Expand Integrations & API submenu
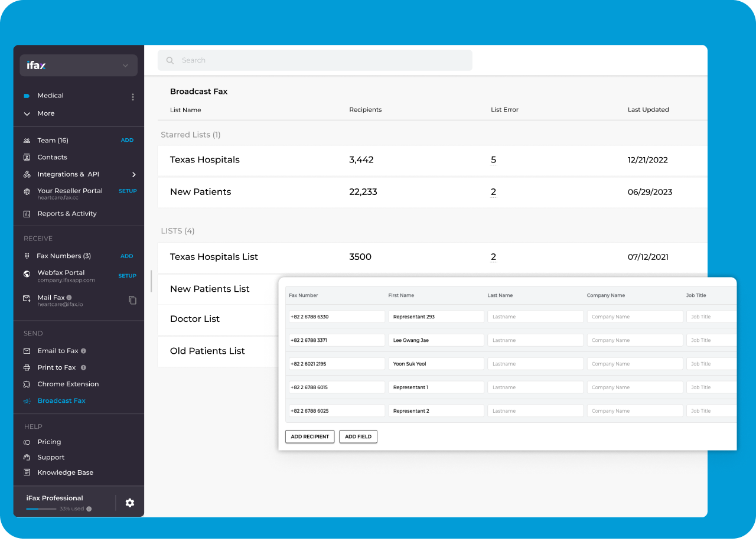756x541 pixels. click(x=134, y=174)
